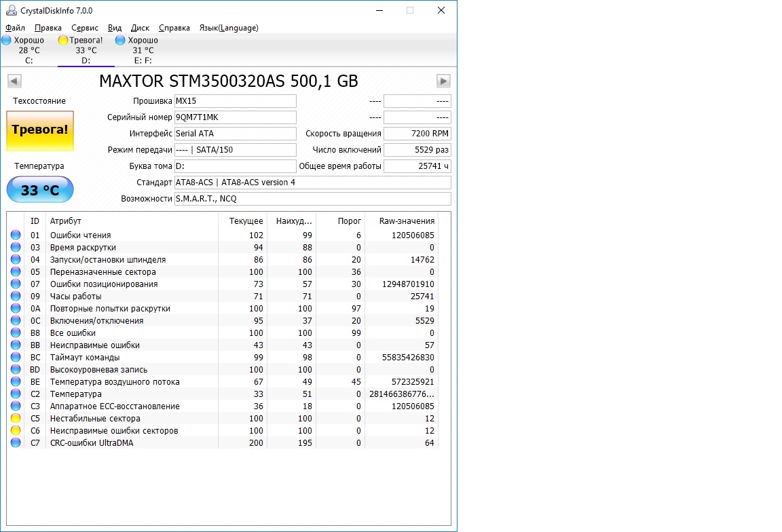Click the blue Хорошо indicator for drive C:
The width and height of the screenshot is (782, 532).
7,41
